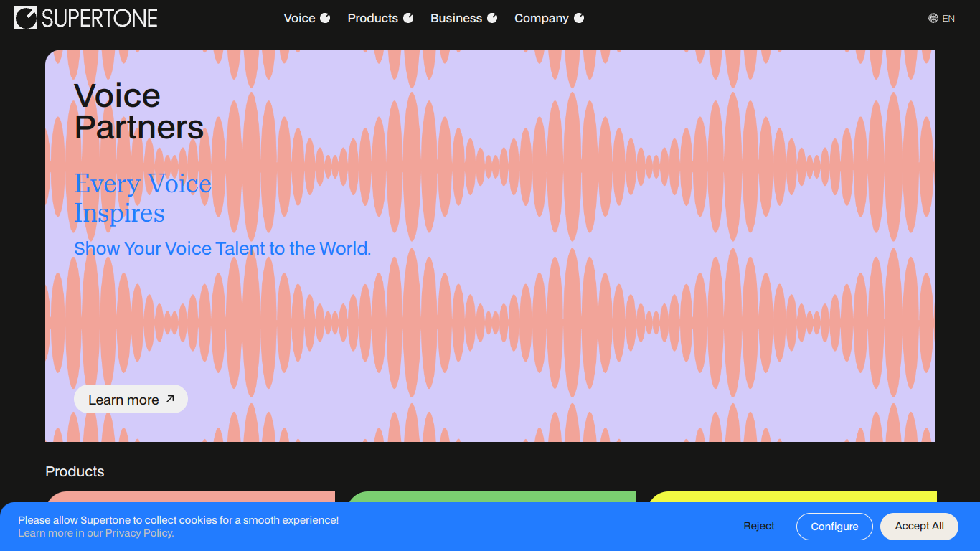Accept All cookies
Screen dimensions: 980x551
[x=919, y=526]
